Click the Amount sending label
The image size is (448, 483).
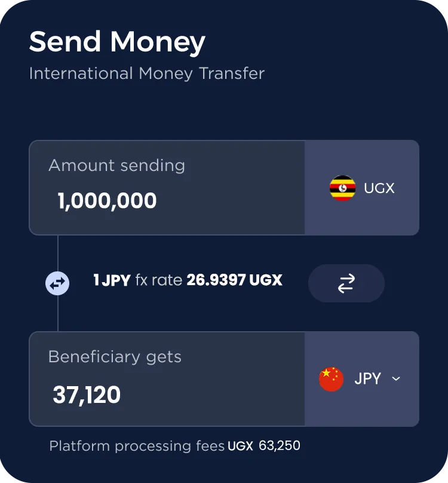pos(116,166)
